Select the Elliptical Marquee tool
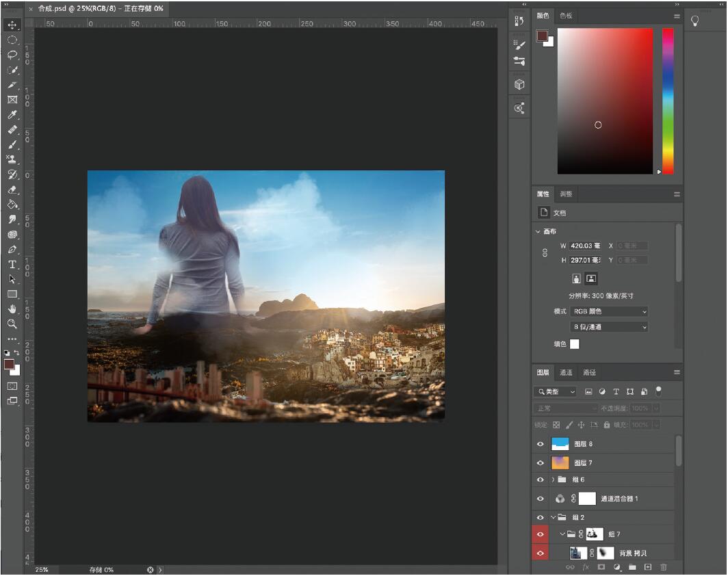The image size is (728, 576). click(12, 40)
